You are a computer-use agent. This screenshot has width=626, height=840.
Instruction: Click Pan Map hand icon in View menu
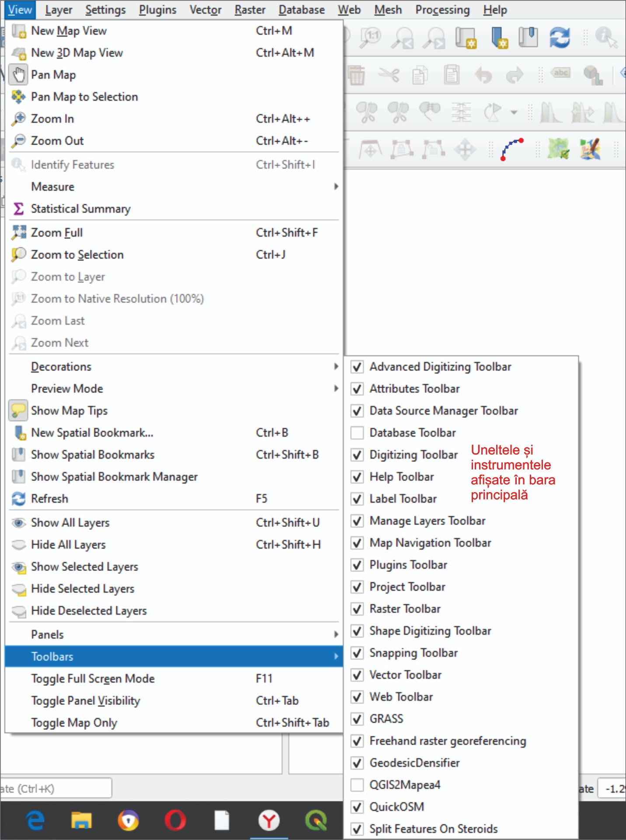point(18,75)
